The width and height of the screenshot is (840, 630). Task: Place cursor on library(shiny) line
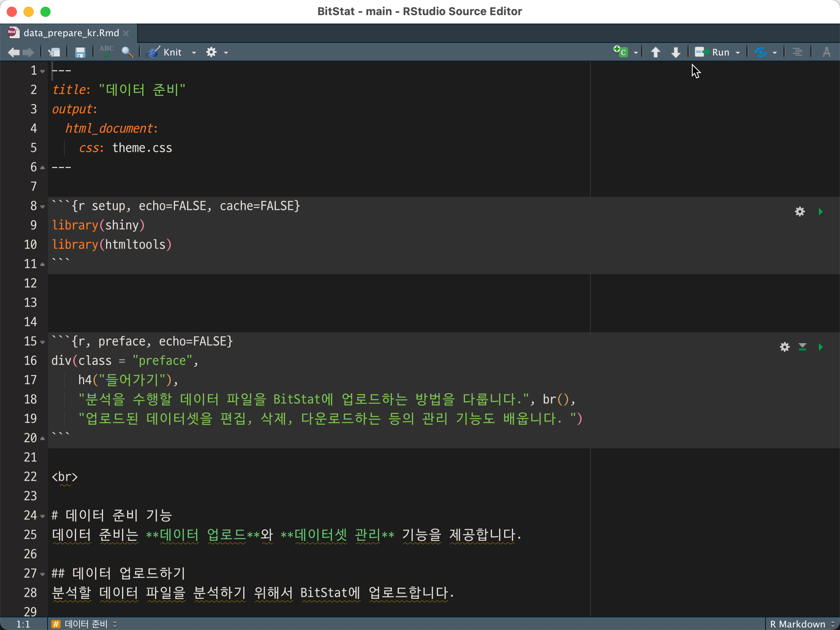pos(98,225)
